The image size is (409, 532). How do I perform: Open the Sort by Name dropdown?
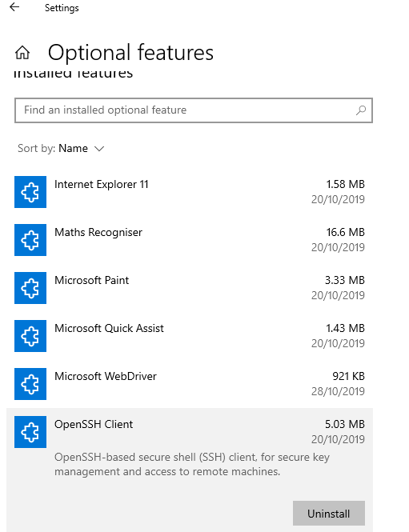(61, 149)
